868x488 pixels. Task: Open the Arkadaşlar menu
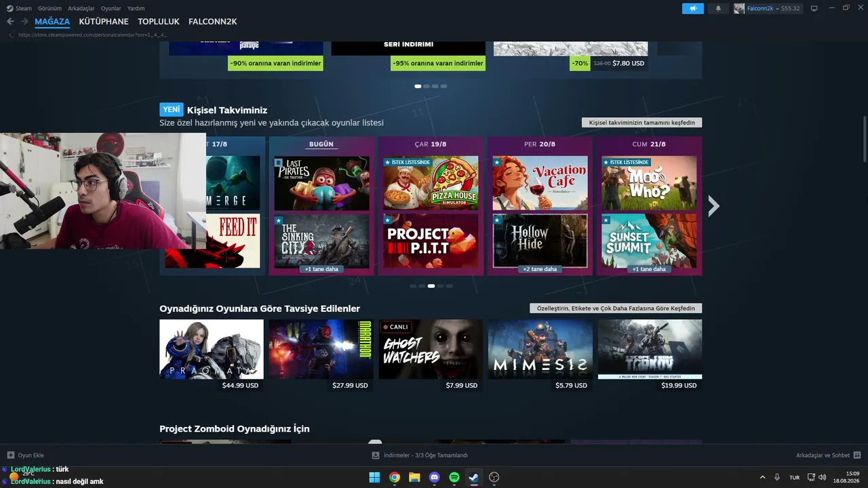pos(81,8)
